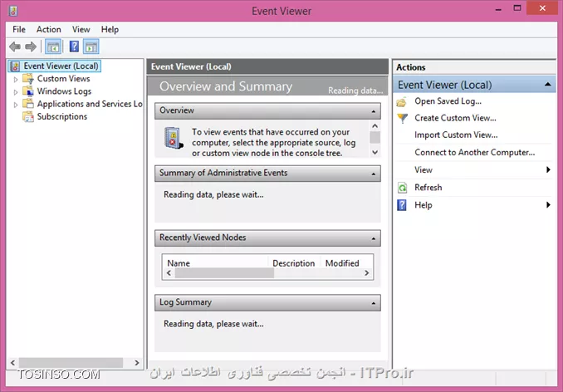Collapse the Event Viewer (Local) actions group
The width and height of the screenshot is (563, 392).
[x=547, y=85]
